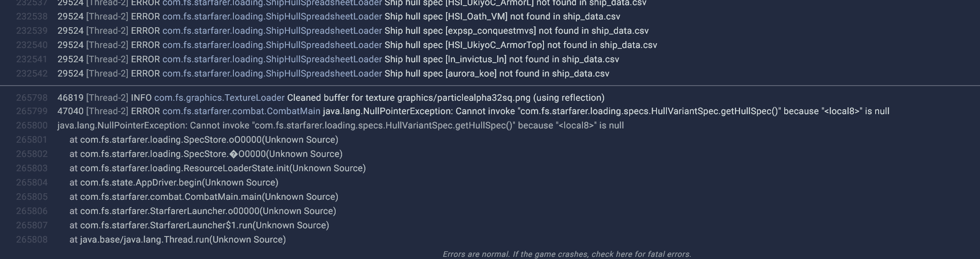
Task: Click the com.fs.starfarer.combat.CombatMain logger name
Action: [x=241, y=111]
